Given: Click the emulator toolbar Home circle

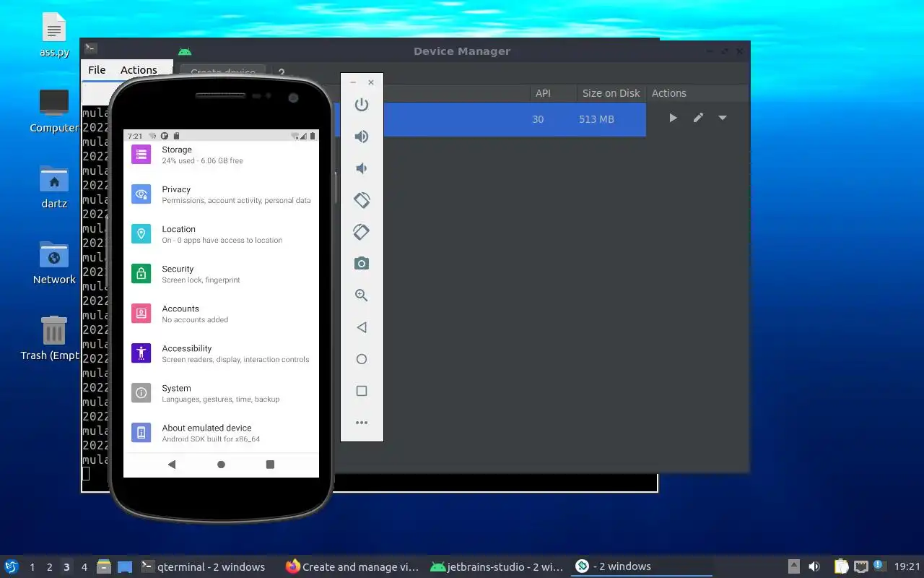Looking at the screenshot, I should [362, 359].
